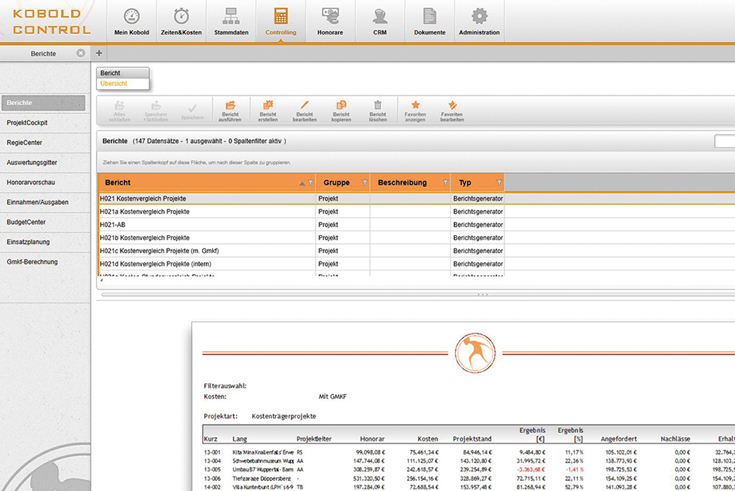Click the Bericht ausführen toolbar icon
The height and width of the screenshot is (491, 735).
pyautogui.click(x=230, y=106)
